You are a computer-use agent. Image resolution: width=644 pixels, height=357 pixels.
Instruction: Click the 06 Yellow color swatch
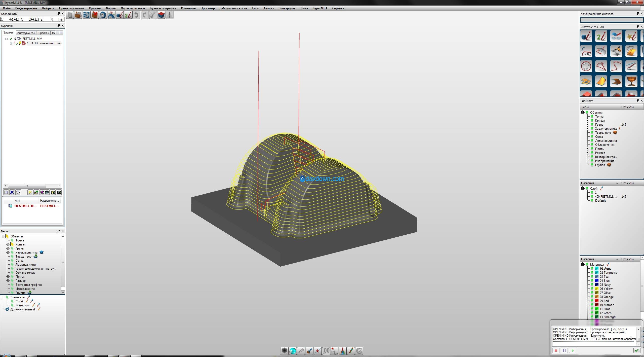596,289
